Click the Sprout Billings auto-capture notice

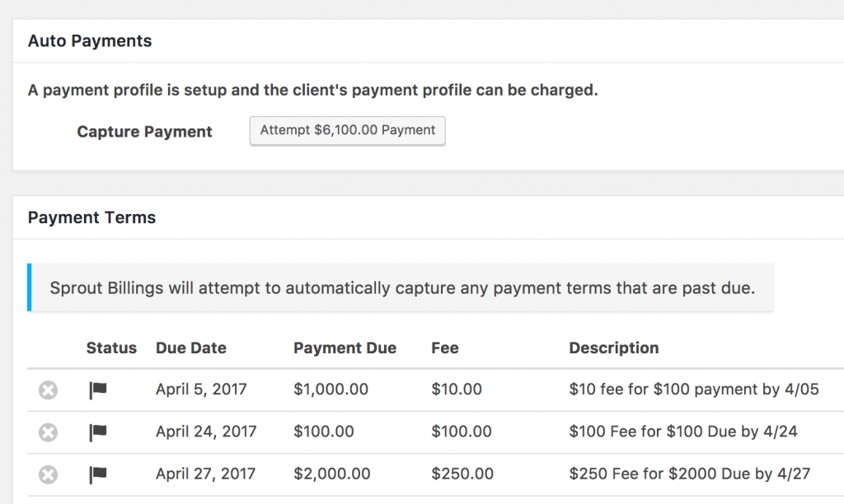click(401, 288)
